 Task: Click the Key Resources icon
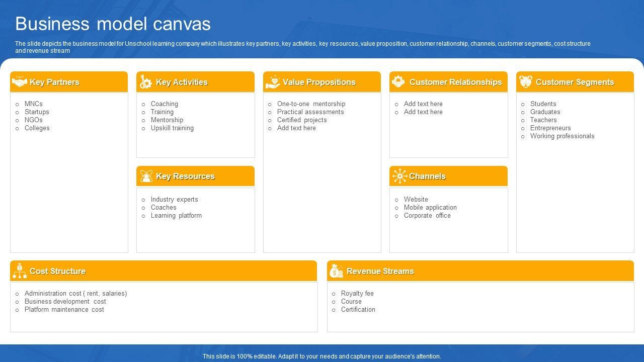146,176
